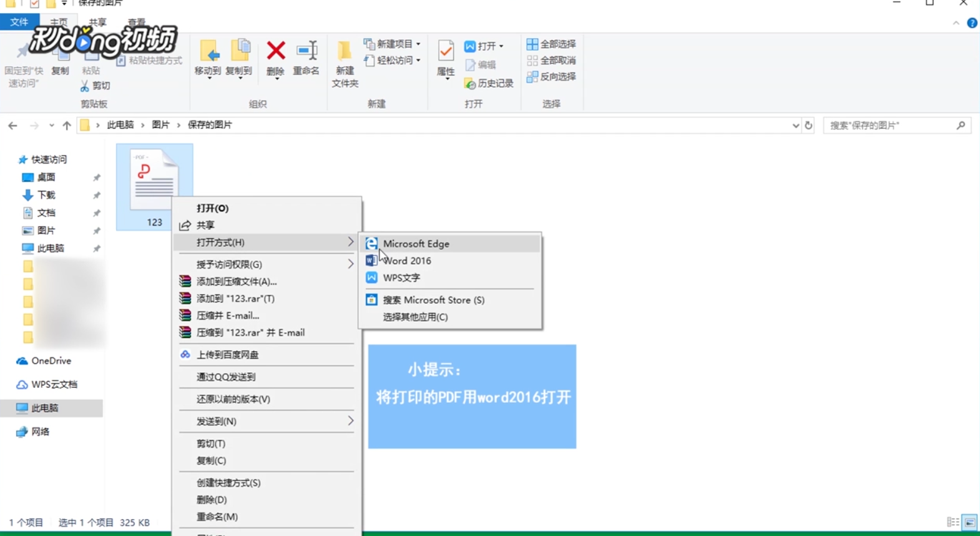Click 删除(D) in the context menu

[x=267, y=500]
